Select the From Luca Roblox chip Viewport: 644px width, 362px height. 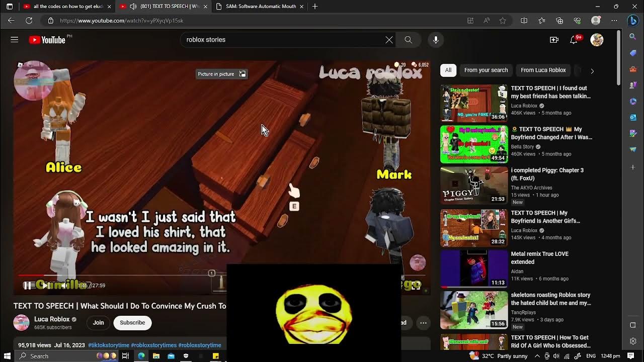[x=543, y=70]
